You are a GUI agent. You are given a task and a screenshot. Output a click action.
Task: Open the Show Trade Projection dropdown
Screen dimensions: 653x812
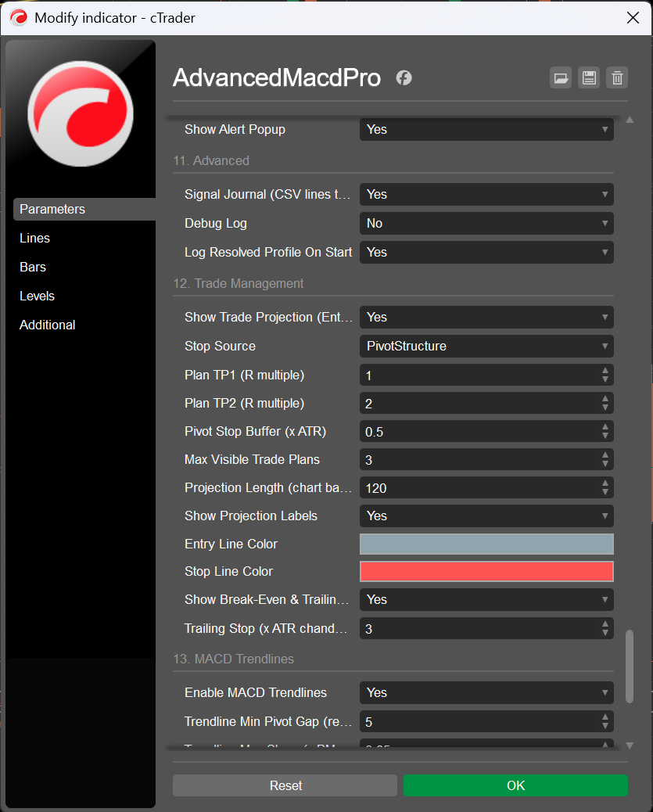click(x=486, y=318)
